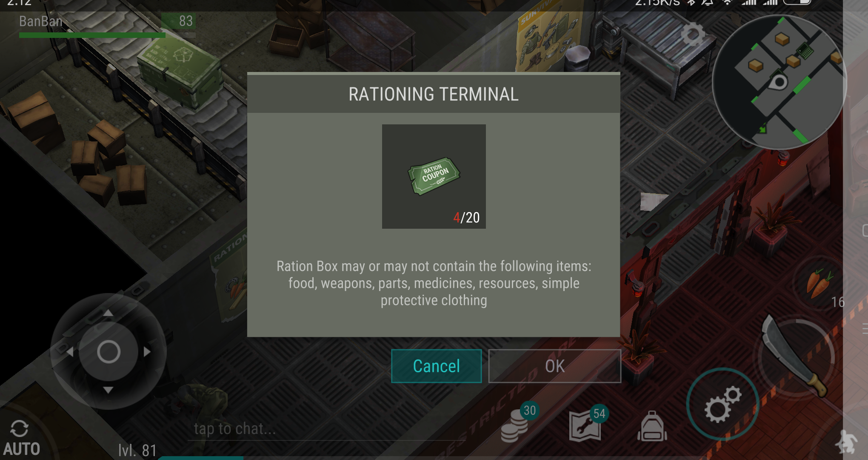Tap the joystick center circle
868x460 pixels.
coord(108,352)
